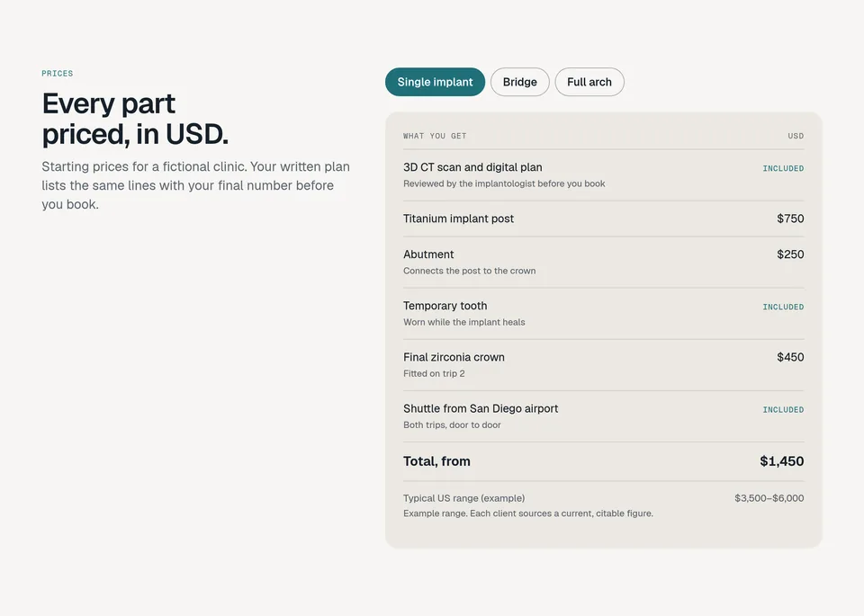Click the Total, from label
The width and height of the screenshot is (864, 616).
[x=437, y=461]
